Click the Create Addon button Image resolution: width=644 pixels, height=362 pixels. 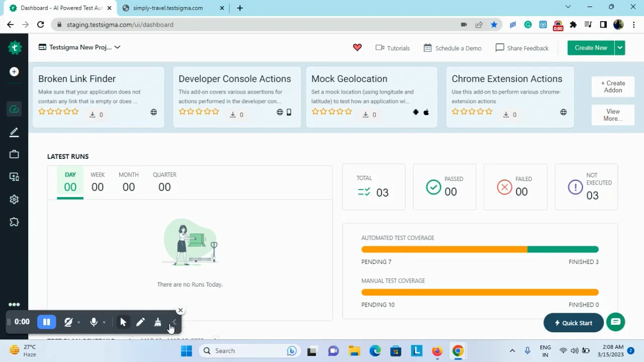click(613, 87)
